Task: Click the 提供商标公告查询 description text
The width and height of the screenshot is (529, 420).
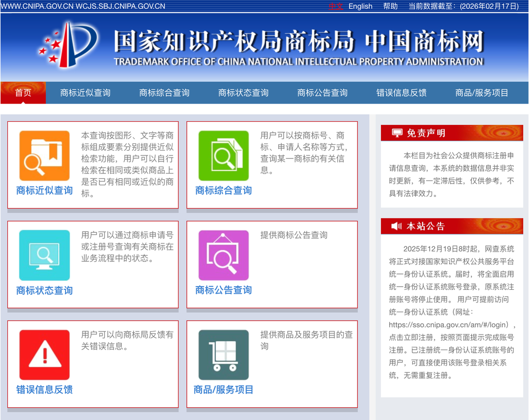Action: coord(294,235)
